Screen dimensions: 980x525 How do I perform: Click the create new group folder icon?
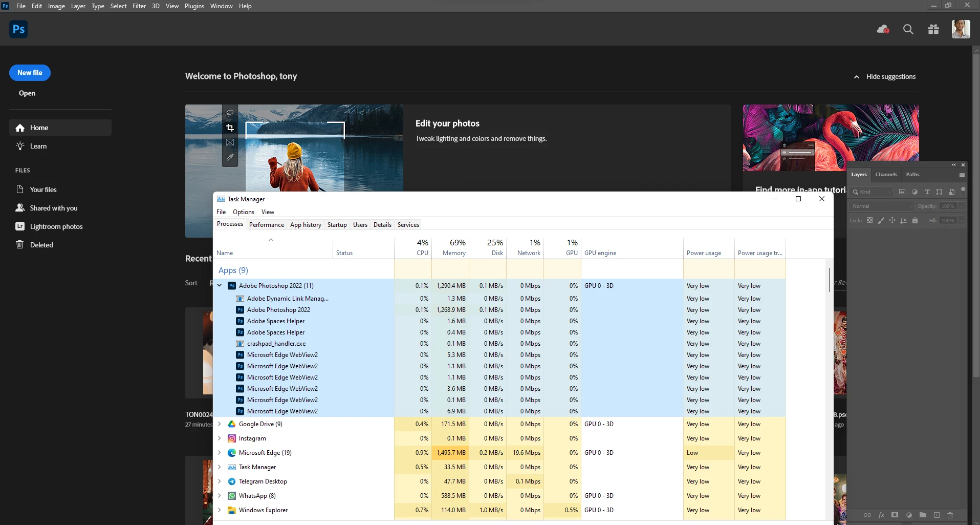click(922, 515)
